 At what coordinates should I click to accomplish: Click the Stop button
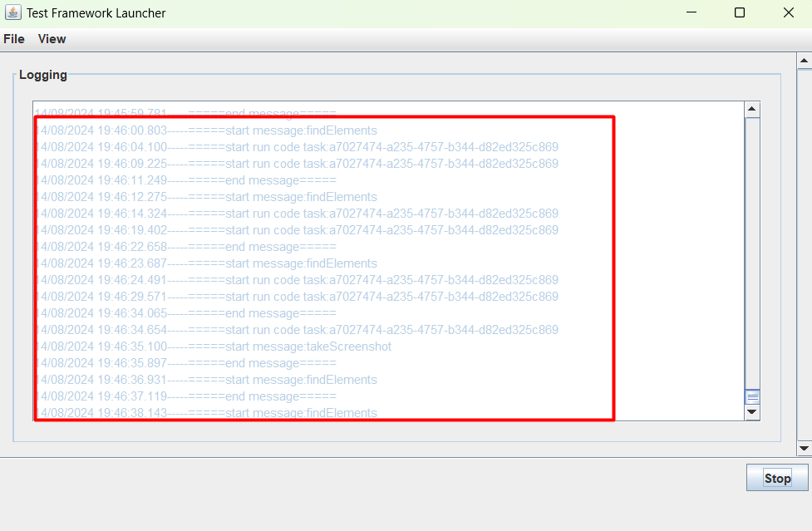point(777,478)
